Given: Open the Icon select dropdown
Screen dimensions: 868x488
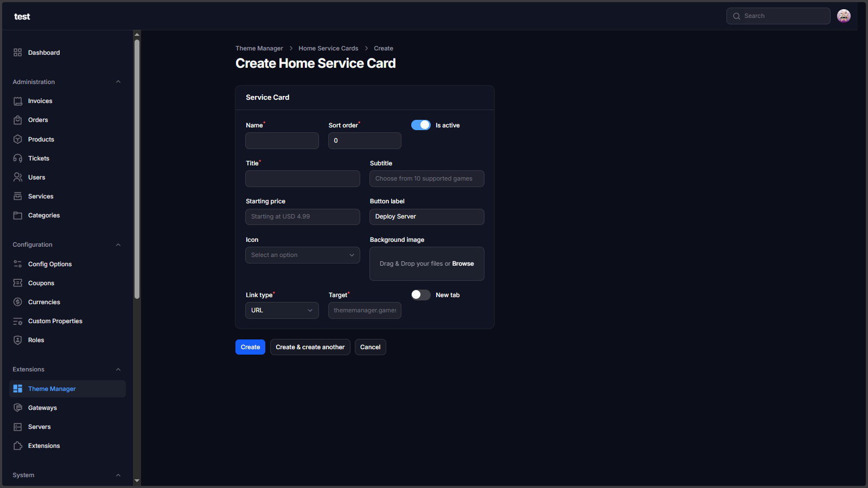Looking at the screenshot, I should pos(302,255).
